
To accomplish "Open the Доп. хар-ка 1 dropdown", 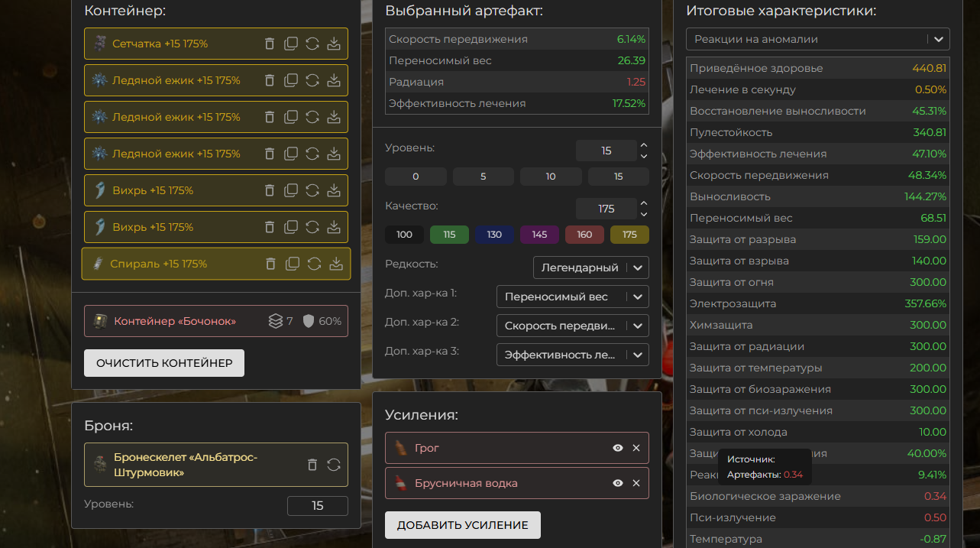I will tap(572, 297).
